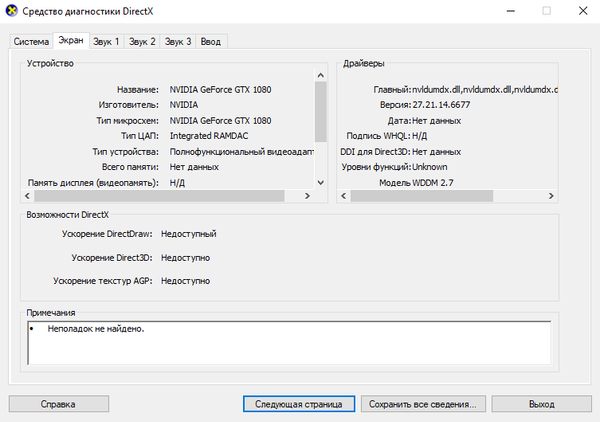
Task: Click the Драйверы horizontal scrollbar thumb
Action: coord(422,196)
